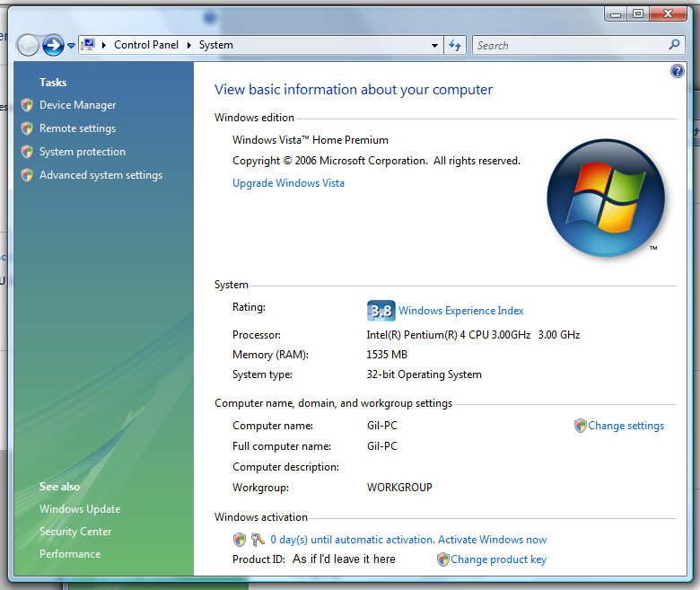This screenshot has height=590, width=700.
Task: Minimize the System window
Action: coord(616,13)
